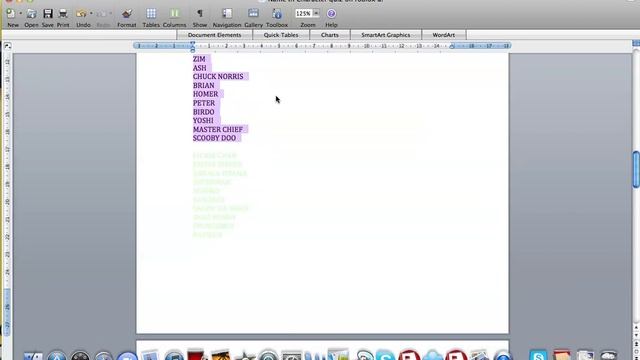640x360 pixels.
Task: Switch to the Document Elements tab
Action: 214,35
